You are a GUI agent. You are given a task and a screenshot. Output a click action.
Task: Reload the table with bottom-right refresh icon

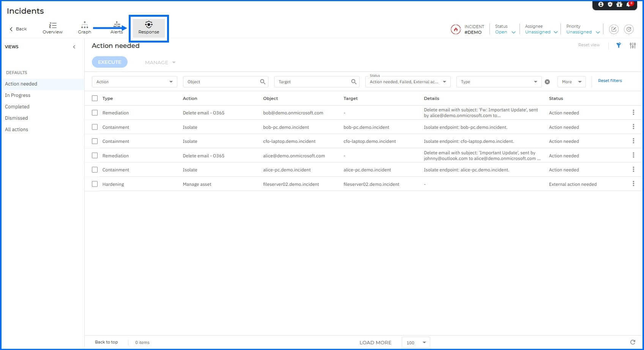click(x=633, y=342)
